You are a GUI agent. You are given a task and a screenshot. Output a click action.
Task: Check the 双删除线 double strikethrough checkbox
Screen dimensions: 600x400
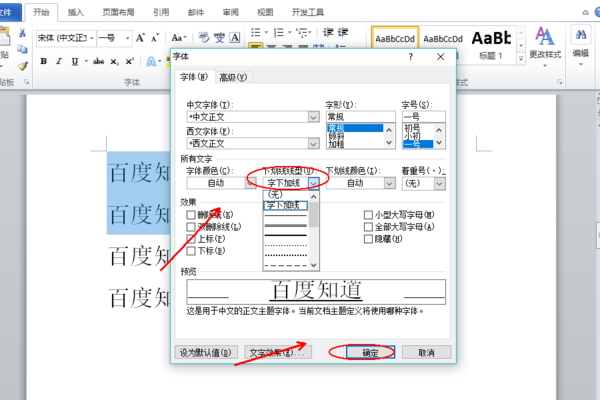point(191,227)
